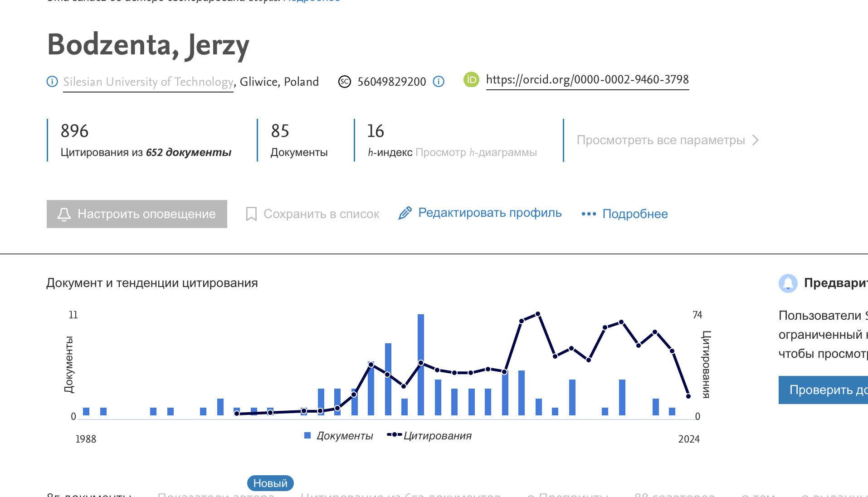868x497 pixels.
Task: Click the three-dots icon beside Подробнее
Action: coord(589,214)
